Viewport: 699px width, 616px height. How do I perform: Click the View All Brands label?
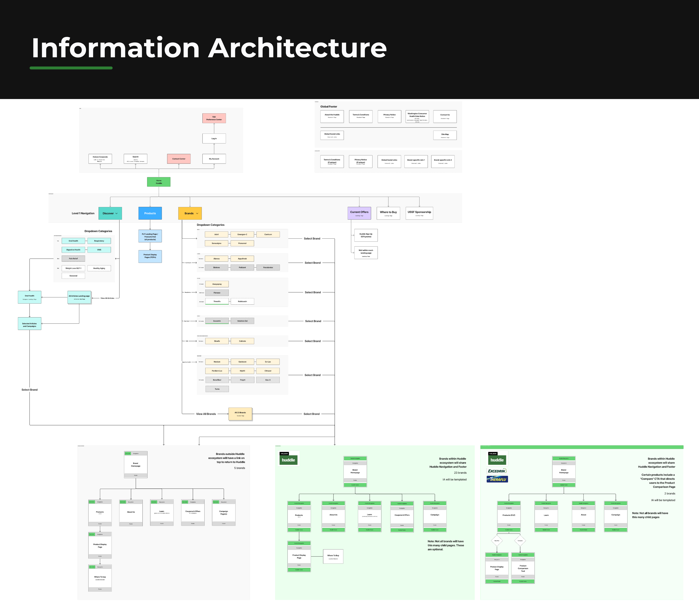coord(206,414)
